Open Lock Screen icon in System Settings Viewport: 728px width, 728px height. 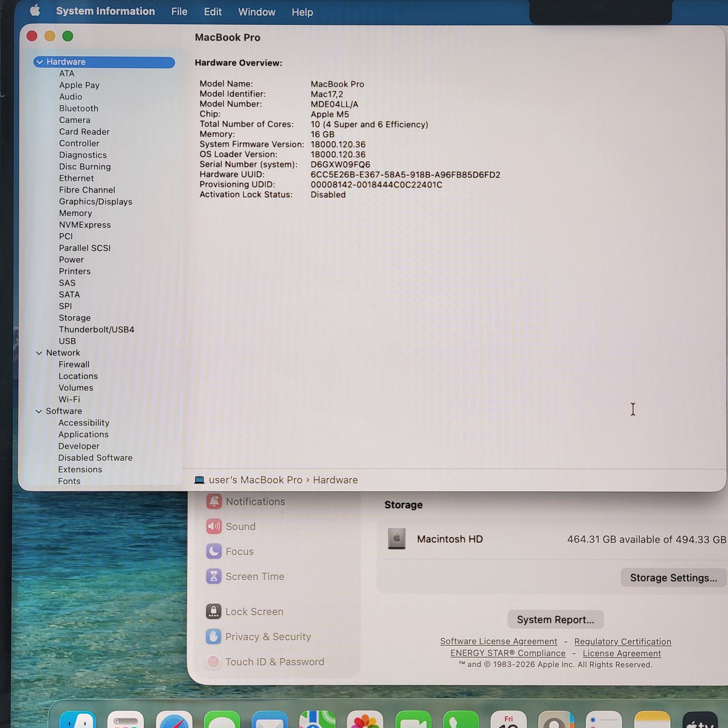click(214, 612)
